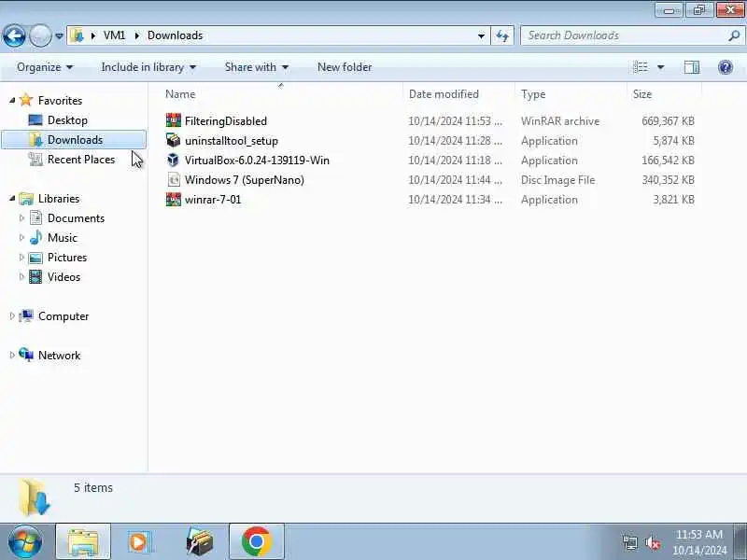This screenshot has width=747, height=560.
Task: Select Recent Places in Favorites
Action: pos(81,159)
